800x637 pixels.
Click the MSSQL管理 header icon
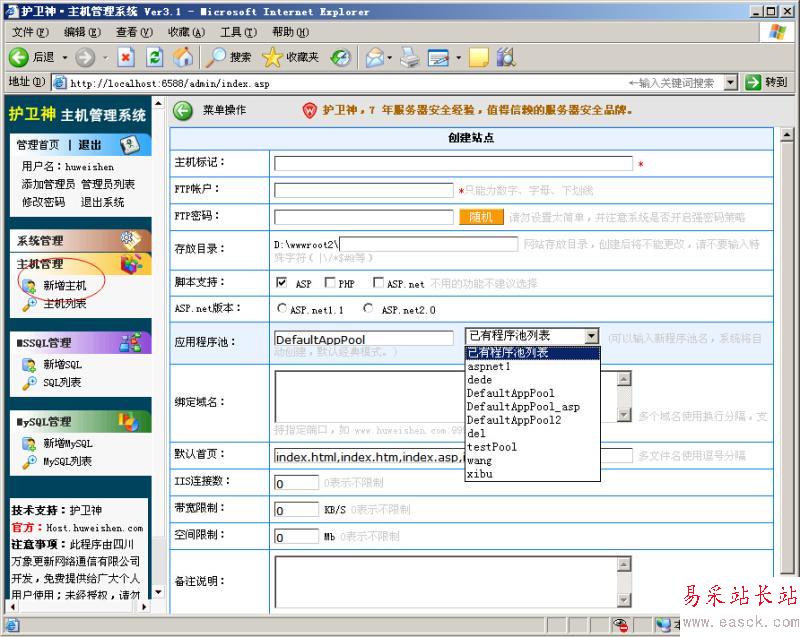(x=131, y=342)
